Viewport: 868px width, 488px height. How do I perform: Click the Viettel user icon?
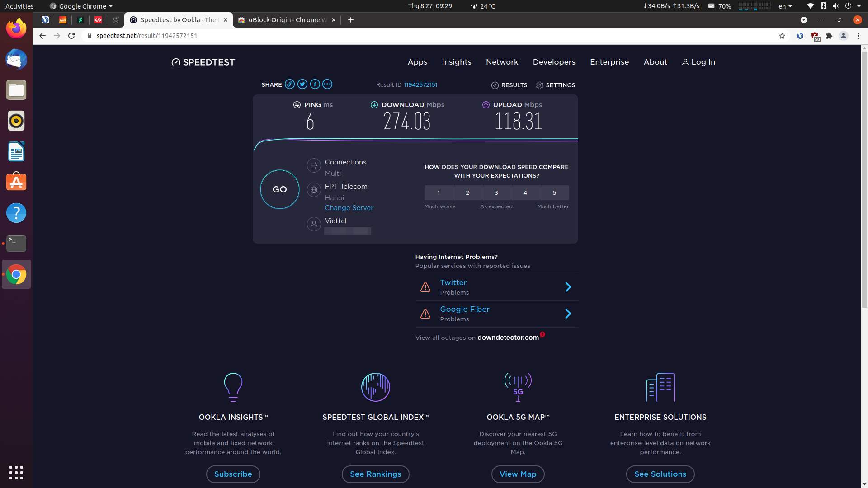[314, 224]
